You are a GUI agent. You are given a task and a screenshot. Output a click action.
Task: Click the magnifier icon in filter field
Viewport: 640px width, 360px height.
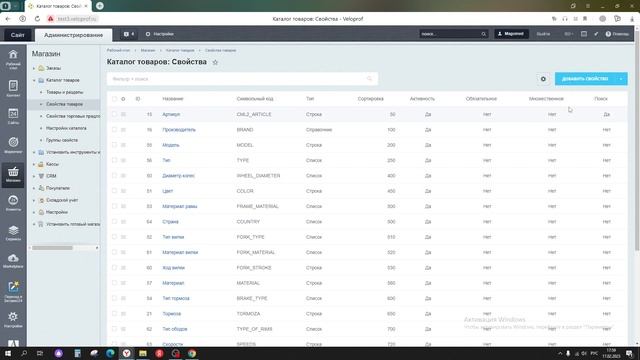(x=369, y=79)
